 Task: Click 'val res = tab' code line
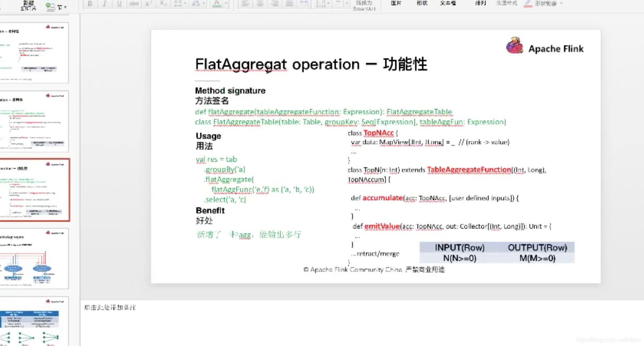point(216,159)
